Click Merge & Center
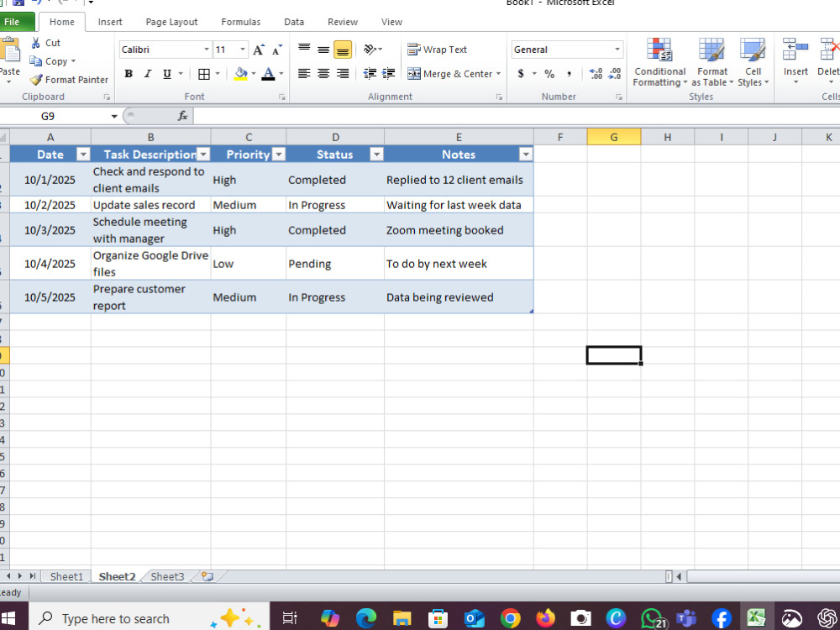 click(450, 74)
